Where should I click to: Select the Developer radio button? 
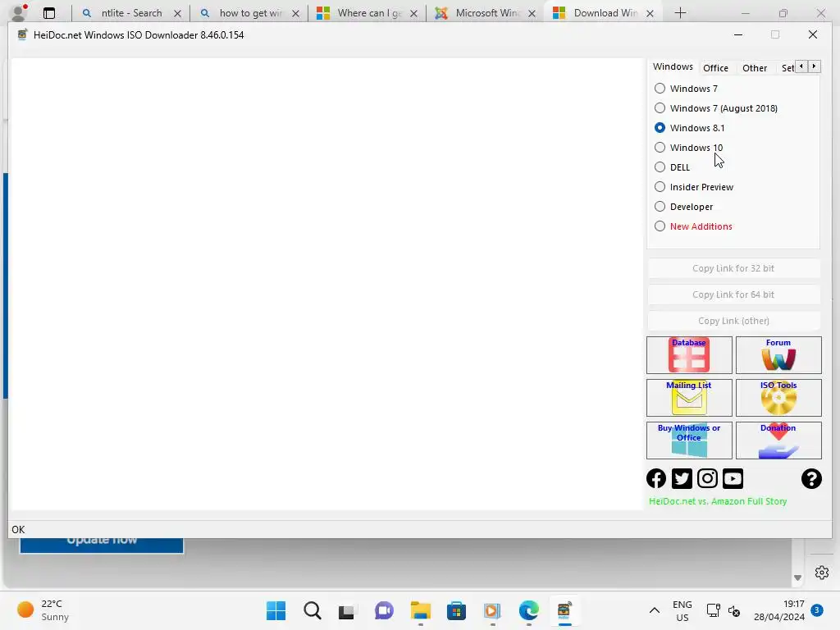pyautogui.click(x=660, y=206)
